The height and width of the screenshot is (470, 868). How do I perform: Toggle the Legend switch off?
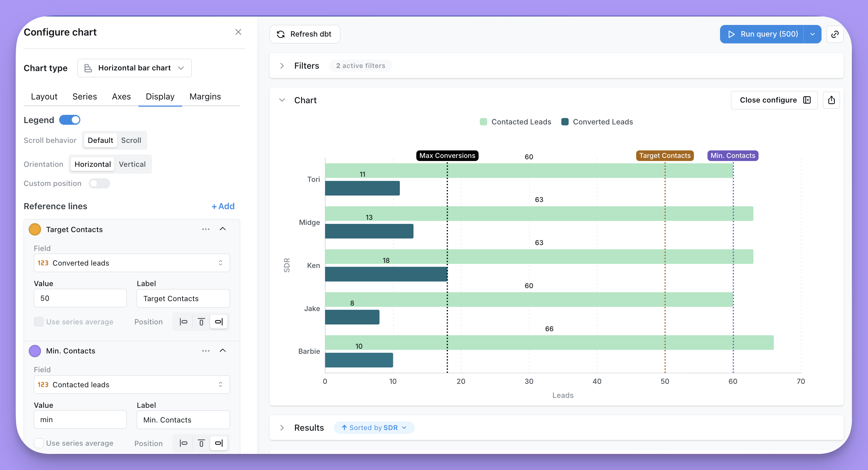point(70,120)
